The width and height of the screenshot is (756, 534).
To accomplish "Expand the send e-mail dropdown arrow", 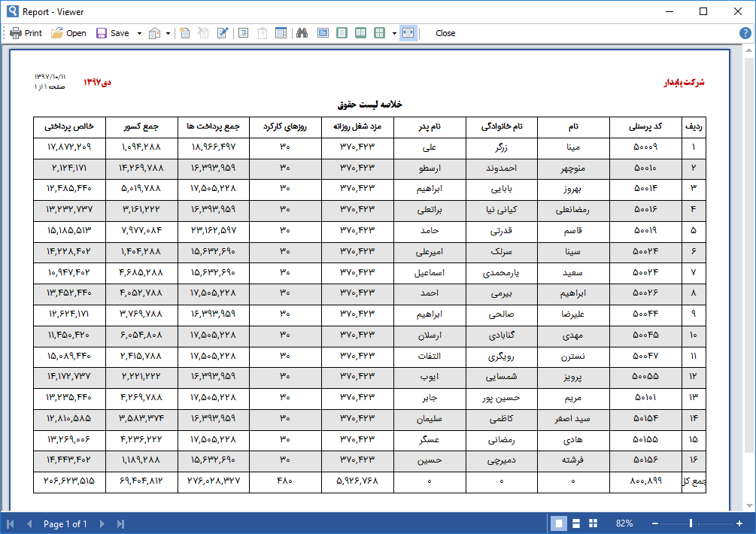I will pyautogui.click(x=168, y=33).
